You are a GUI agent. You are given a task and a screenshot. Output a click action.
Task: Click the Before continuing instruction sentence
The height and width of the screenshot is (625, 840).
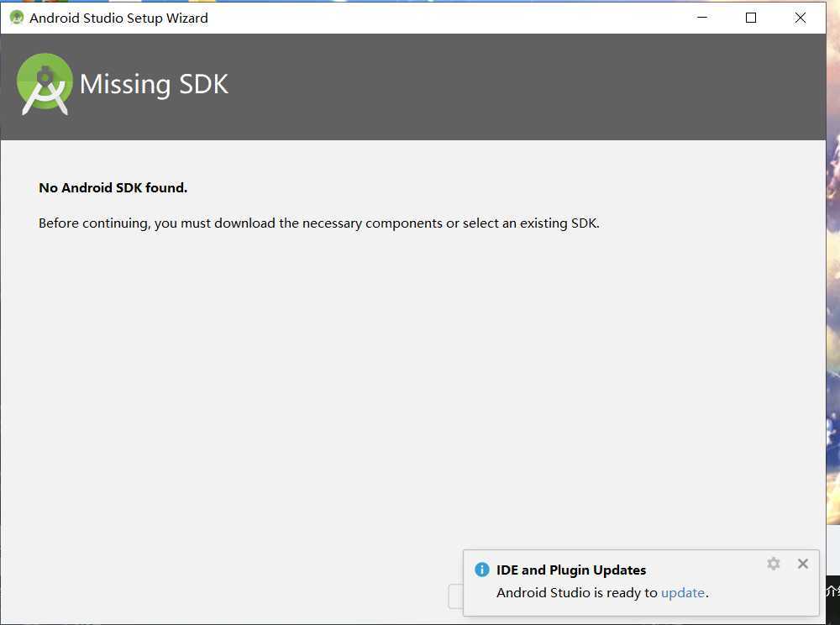pos(318,223)
